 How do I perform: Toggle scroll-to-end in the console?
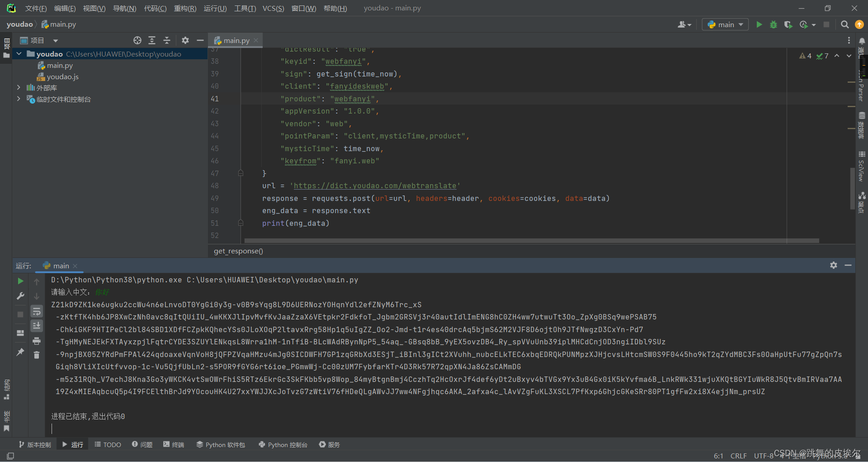click(37, 326)
